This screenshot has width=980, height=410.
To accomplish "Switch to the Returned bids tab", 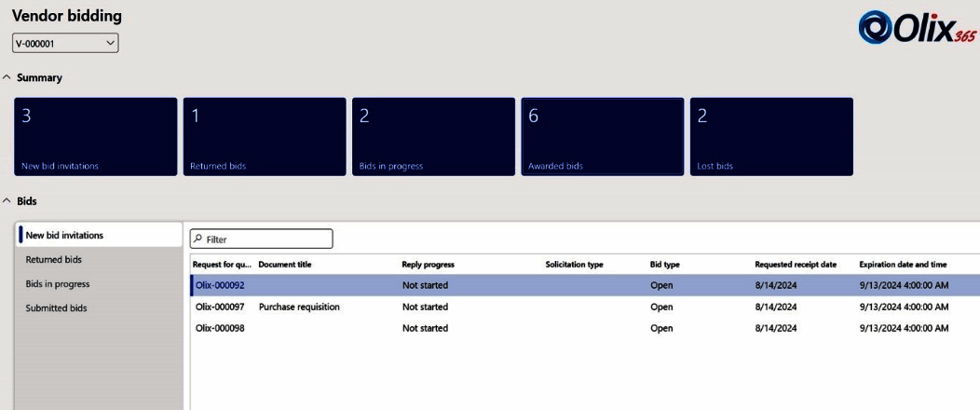I will (54, 260).
